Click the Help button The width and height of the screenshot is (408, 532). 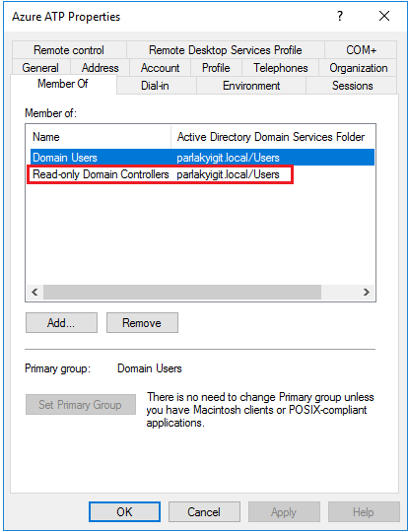pos(364,511)
